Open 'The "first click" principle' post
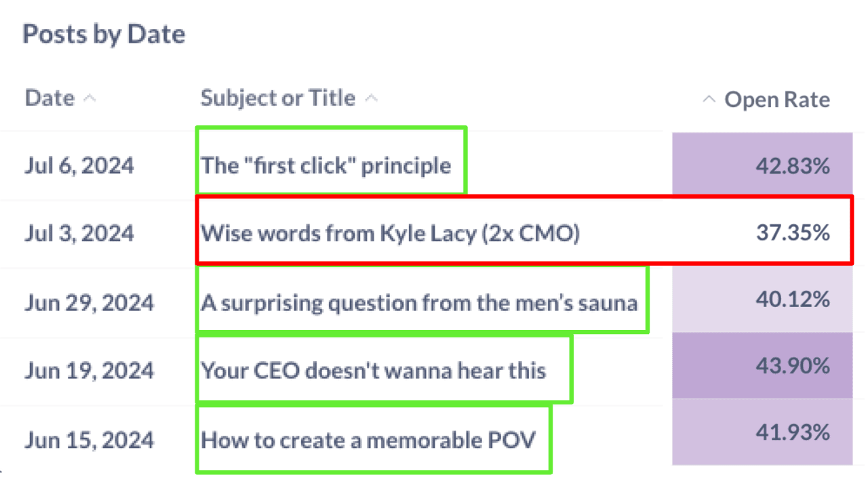The height and width of the screenshot is (492, 868). coord(326,165)
